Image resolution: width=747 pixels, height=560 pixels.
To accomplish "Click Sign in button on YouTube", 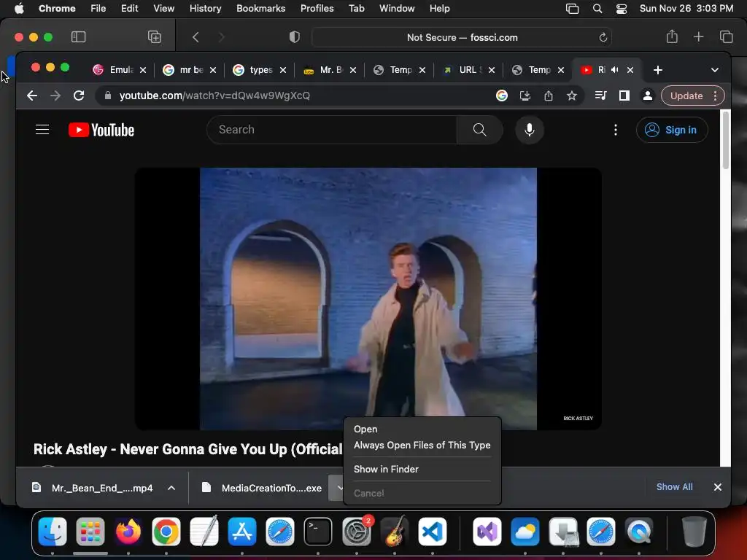I will click(x=672, y=130).
